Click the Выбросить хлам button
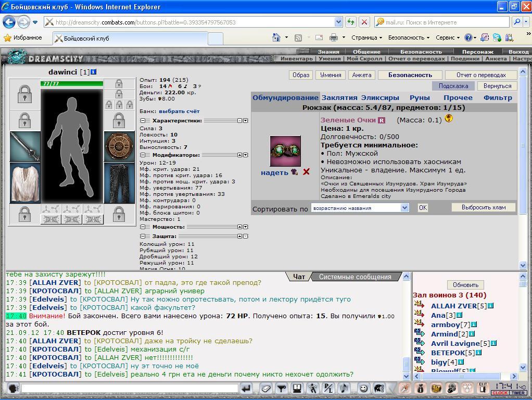The height and width of the screenshot is (400, 532). 484,207
